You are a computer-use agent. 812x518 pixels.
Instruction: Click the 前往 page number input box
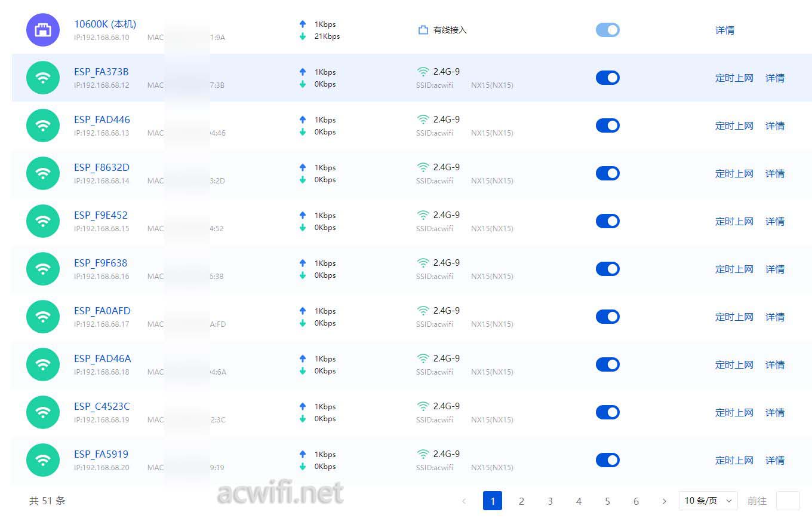tap(788, 501)
